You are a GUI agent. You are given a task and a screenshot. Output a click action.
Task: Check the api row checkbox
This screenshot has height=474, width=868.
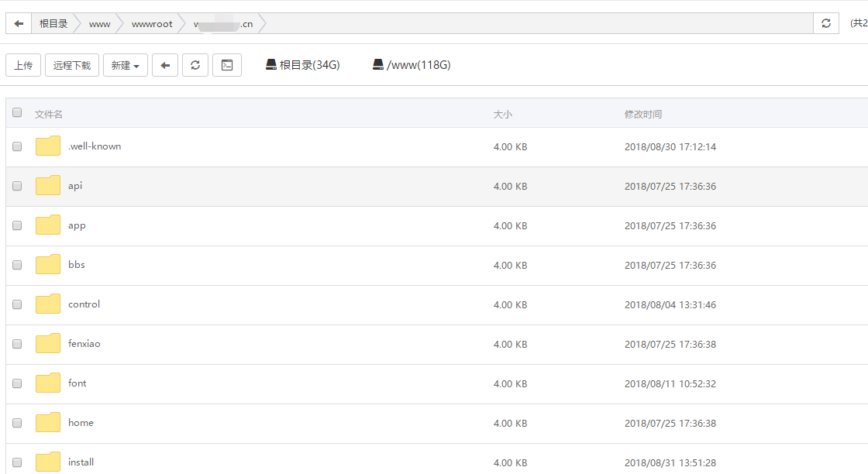pyautogui.click(x=17, y=186)
